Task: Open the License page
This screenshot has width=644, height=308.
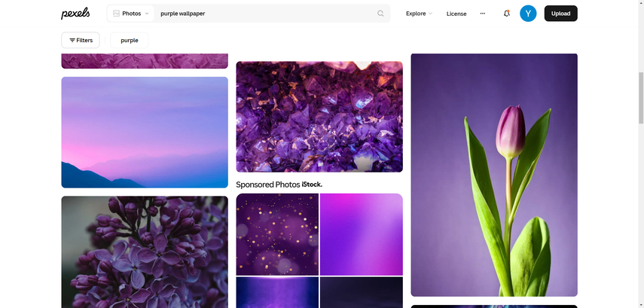Action: pos(456,14)
